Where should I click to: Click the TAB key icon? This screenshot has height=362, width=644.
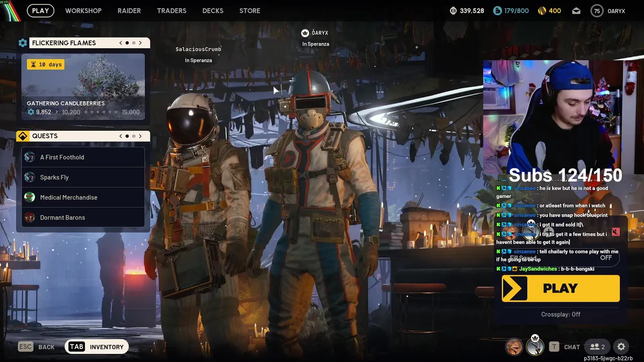click(x=76, y=346)
